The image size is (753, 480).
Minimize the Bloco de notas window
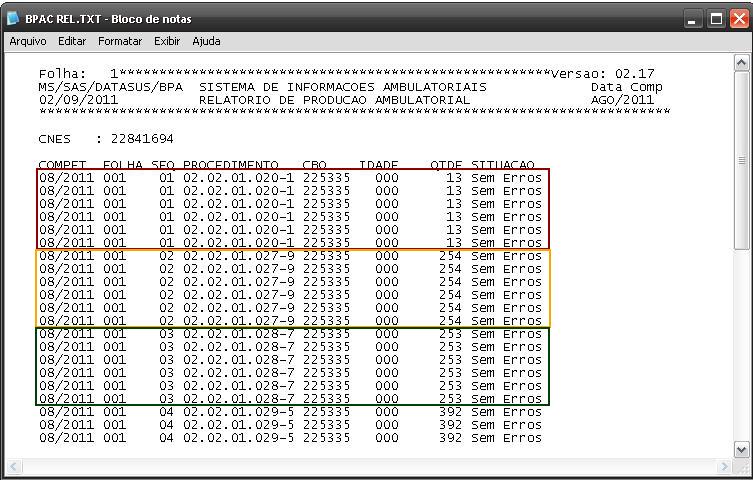[x=695, y=19]
